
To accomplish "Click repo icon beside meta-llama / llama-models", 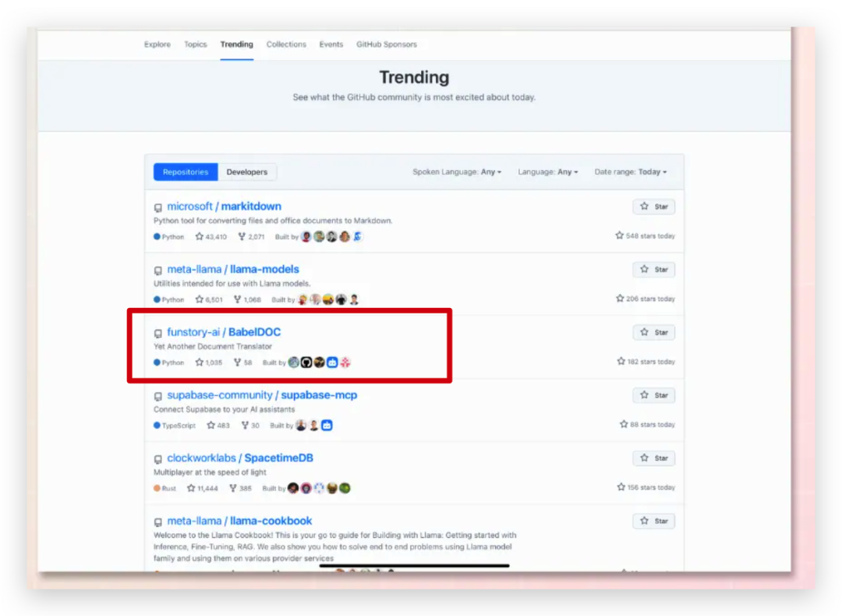I will [157, 270].
